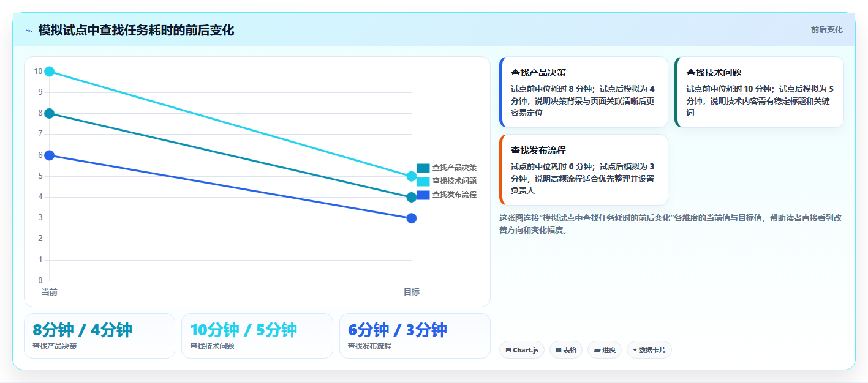The height and width of the screenshot is (383, 868).
Task: Click the 10分钟 / 5分钟 stat card
Action: coord(257,336)
